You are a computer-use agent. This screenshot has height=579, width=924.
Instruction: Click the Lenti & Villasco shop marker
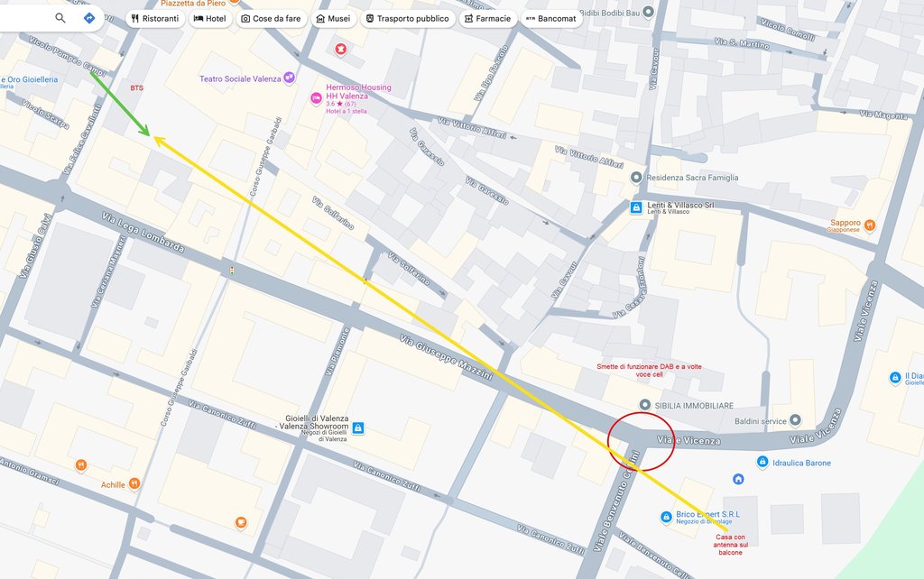coord(636,207)
